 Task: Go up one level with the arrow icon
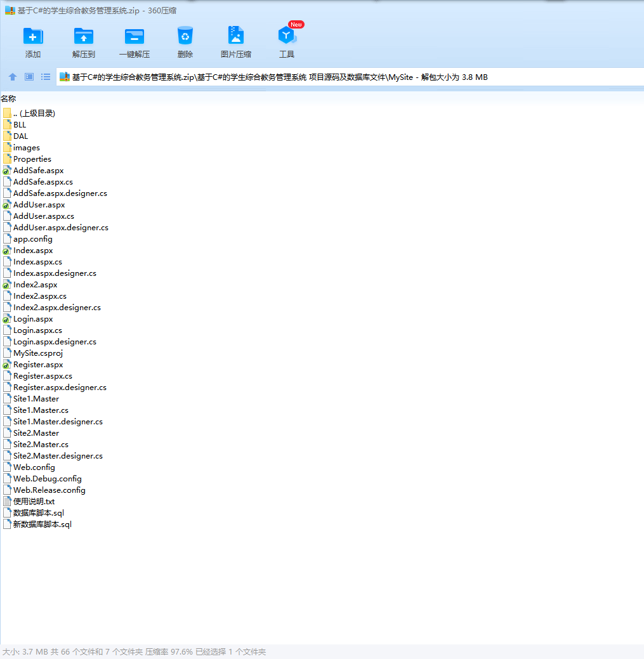[x=13, y=77]
